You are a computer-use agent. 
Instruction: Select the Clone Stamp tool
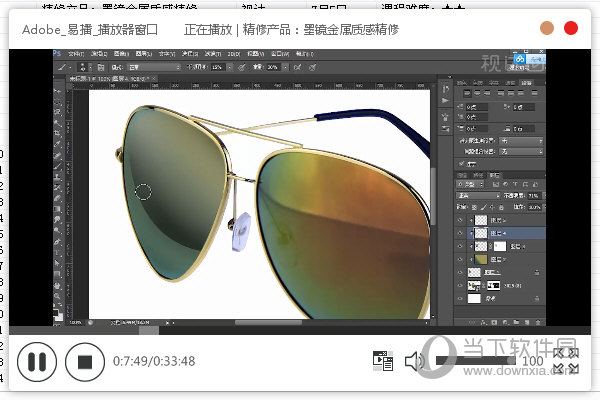click(x=58, y=177)
